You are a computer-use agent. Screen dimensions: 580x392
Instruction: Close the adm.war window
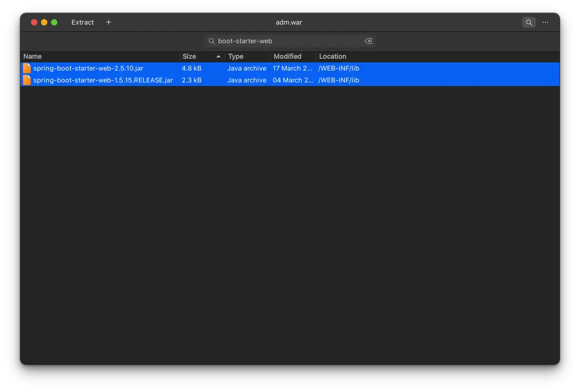[x=34, y=22]
